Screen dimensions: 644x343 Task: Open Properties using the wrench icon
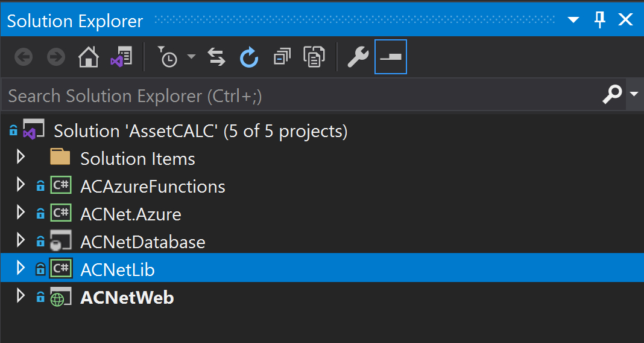pos(358,57)
